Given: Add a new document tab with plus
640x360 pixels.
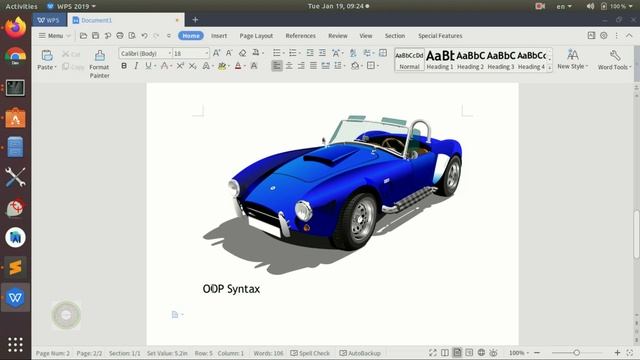Looking at the screenshot, I should (x=195, y=20).
